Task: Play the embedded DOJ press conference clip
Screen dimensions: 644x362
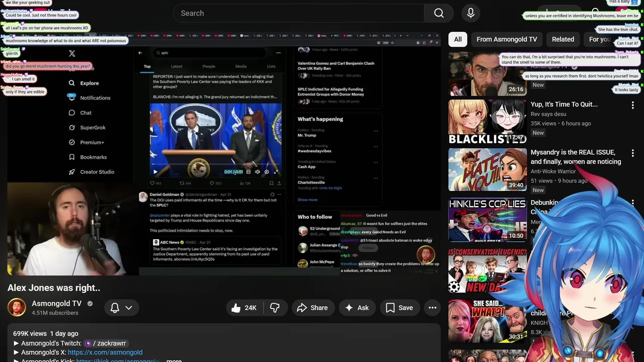Action: (155, 171)
